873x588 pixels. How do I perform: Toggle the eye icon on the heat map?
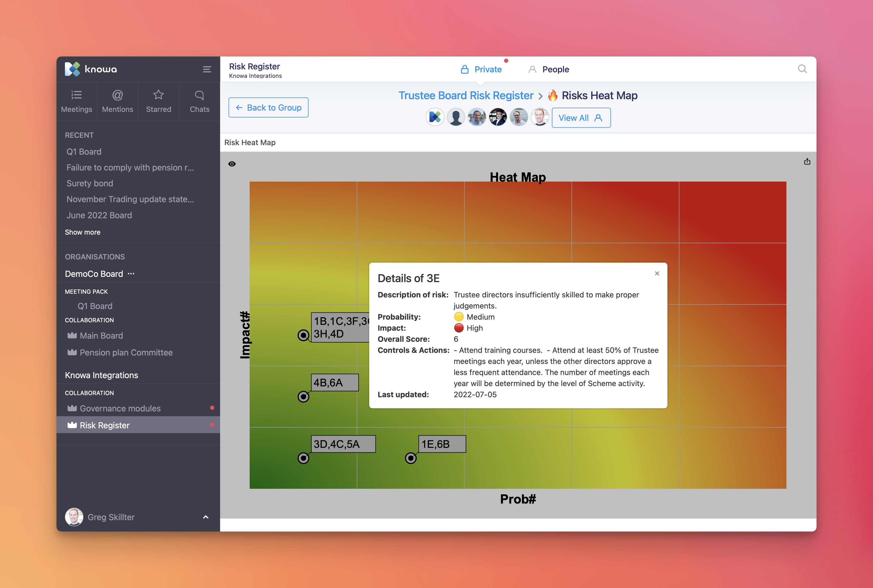tap(231, 164)
